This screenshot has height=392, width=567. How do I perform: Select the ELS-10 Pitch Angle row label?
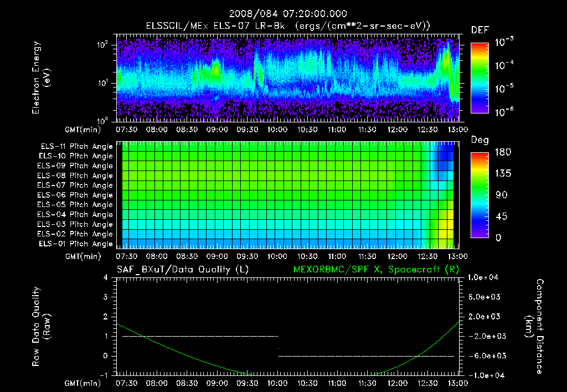(x=76, y=156)
